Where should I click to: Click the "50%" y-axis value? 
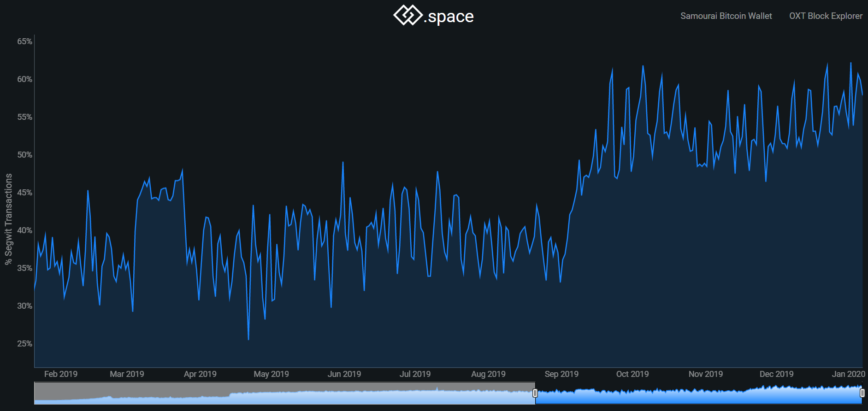point(25,155)
